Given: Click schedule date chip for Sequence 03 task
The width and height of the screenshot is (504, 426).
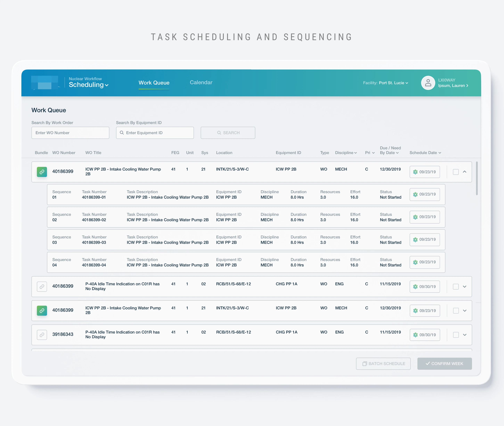Looking at the screenshot, I should tap(424, 240).
